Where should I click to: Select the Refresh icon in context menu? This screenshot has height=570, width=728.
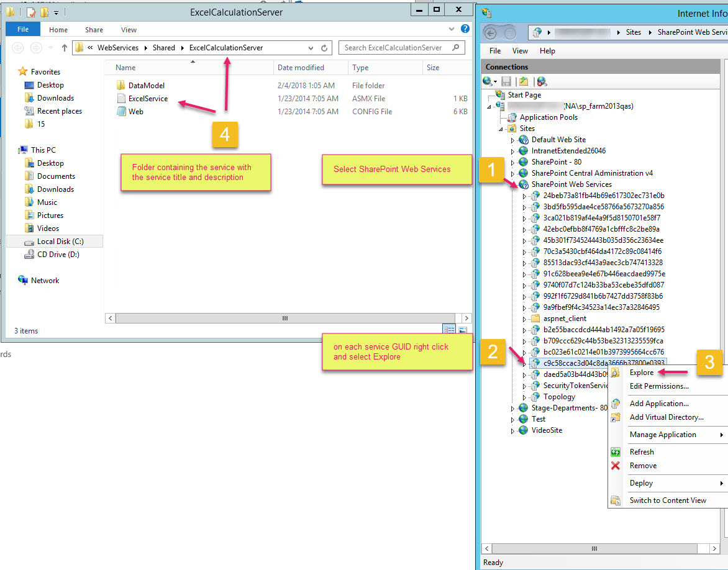[616, 451]
